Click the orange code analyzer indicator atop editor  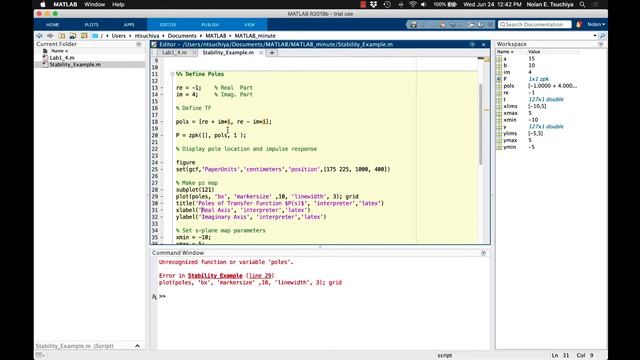tap(487, 60)
